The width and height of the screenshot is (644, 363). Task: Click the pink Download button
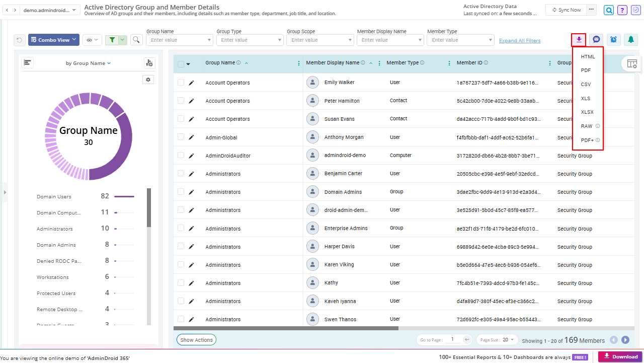point(620,356)
